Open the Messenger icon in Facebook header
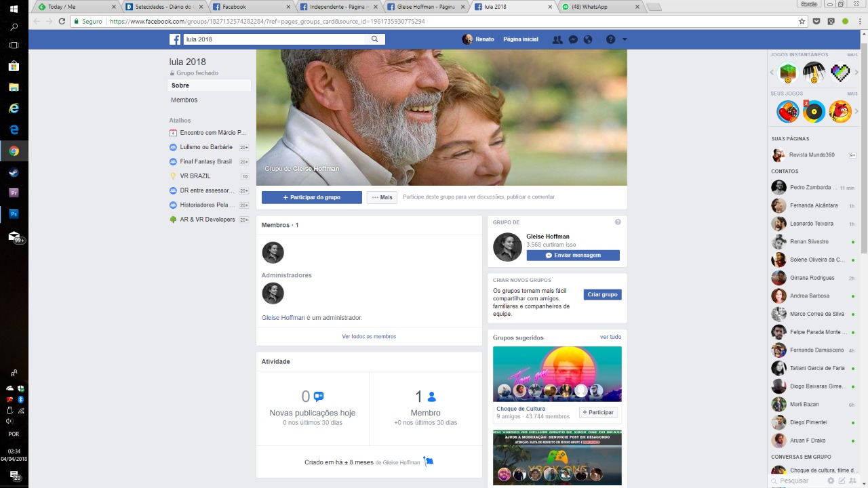Image resolution: width=868 pixels, height=488 pixels. (573, 39)
